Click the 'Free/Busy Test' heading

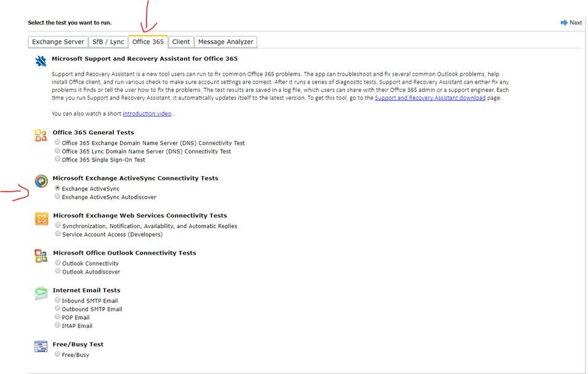[78, 344]
